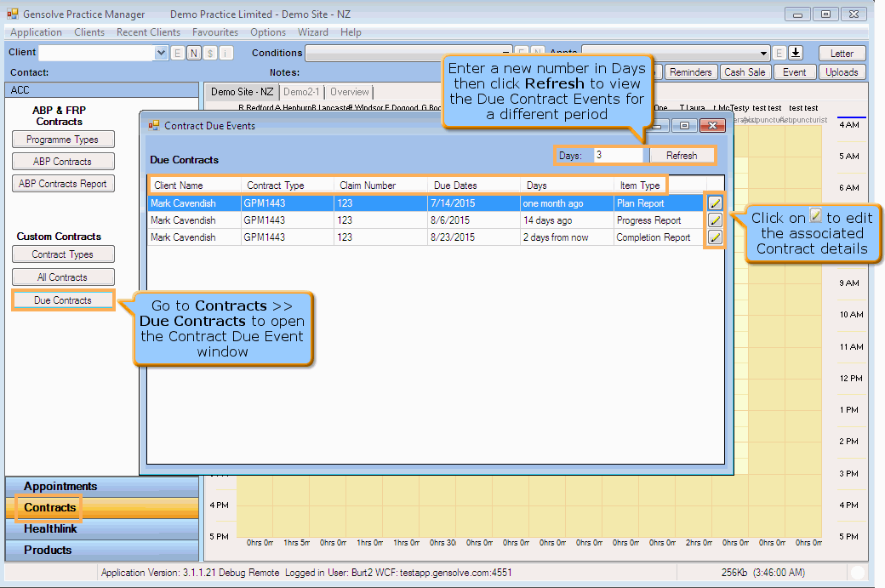Image resolution: width=885 pixels, height=588 pixels.
Task: Click the download arrow icon near Letter
Action: 796,53
